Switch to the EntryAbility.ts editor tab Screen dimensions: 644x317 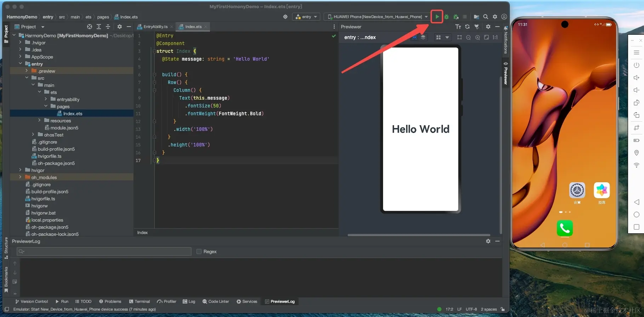click(x=155, y=27)
